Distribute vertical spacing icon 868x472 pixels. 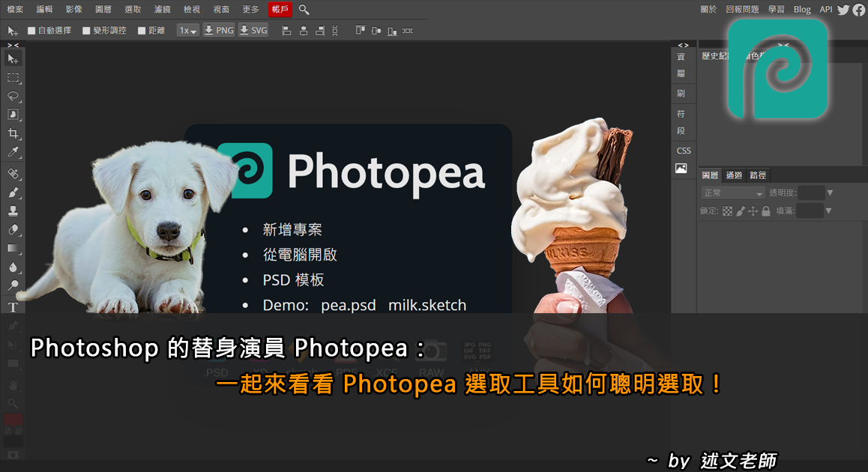pyautogui.click(x=335, y=31)
